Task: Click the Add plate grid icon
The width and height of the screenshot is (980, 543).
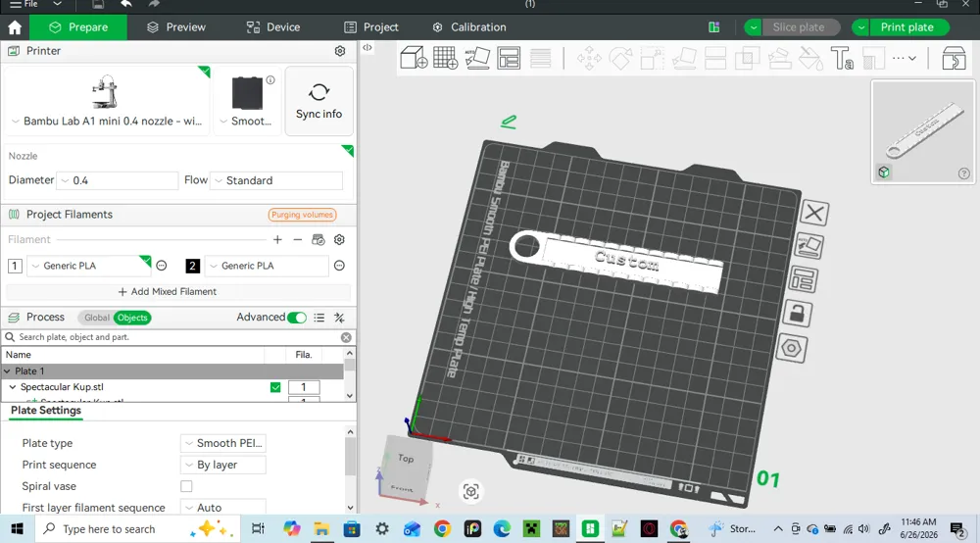Action: point(445,58)
